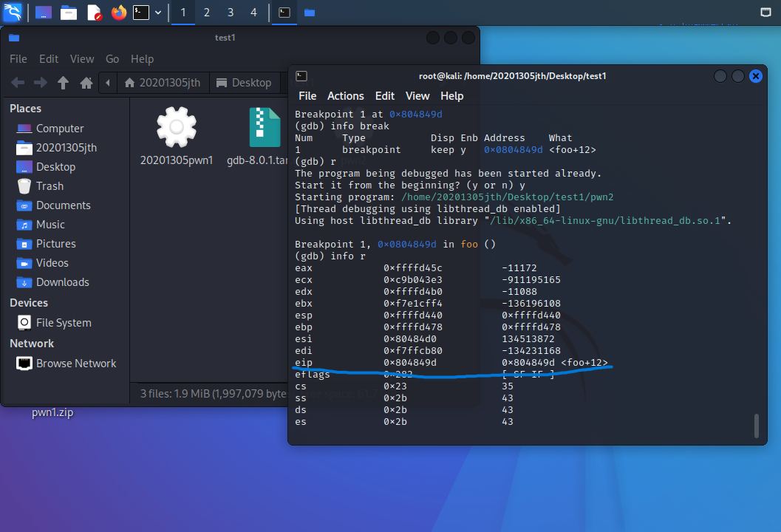The image size is (781, 532).
Task: Go to the home folder via the house icon
Action: (x=86, y=83)
